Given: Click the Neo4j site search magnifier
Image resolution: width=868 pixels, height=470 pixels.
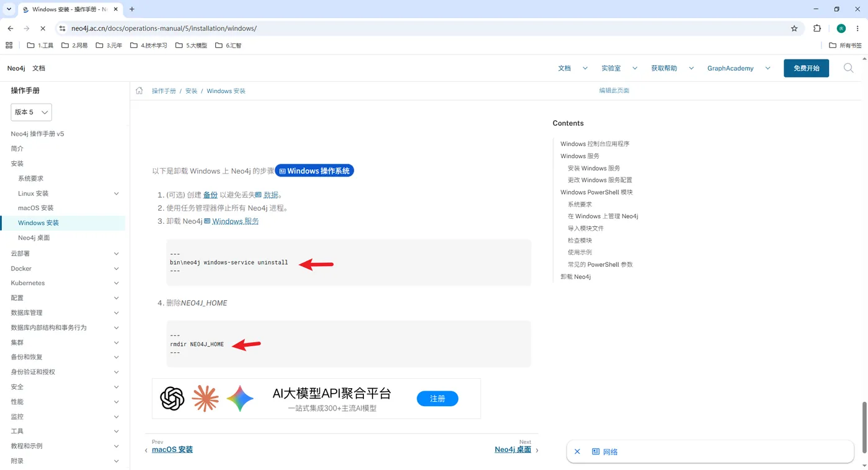Looking at the screenshot, I should [849, 68].
